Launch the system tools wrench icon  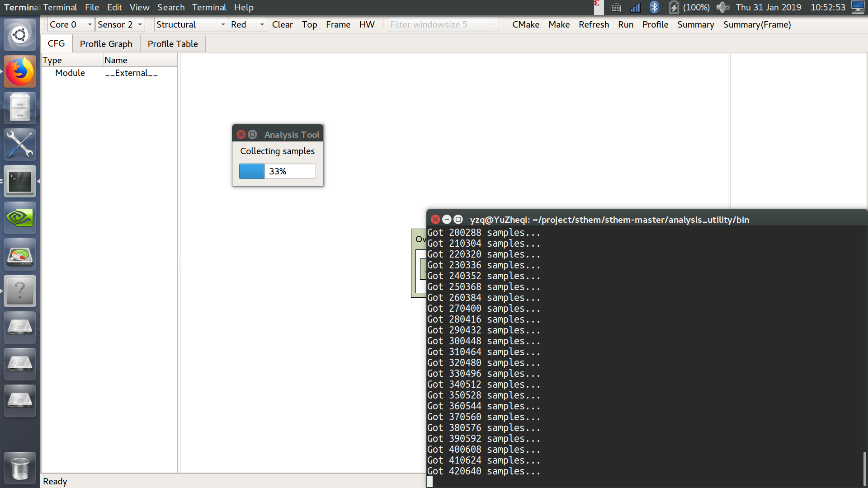pos(20,145)
